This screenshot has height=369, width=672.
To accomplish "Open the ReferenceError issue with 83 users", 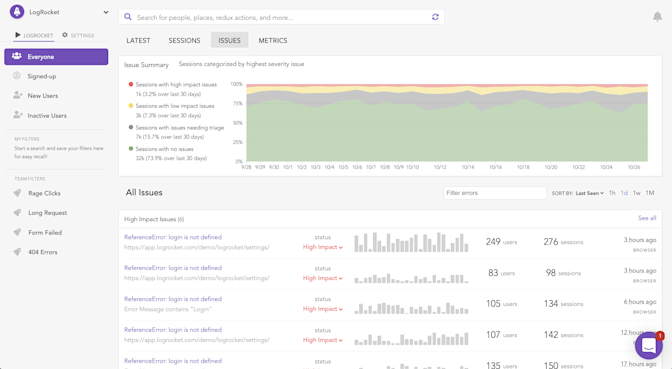I will (x=173, y=268).
